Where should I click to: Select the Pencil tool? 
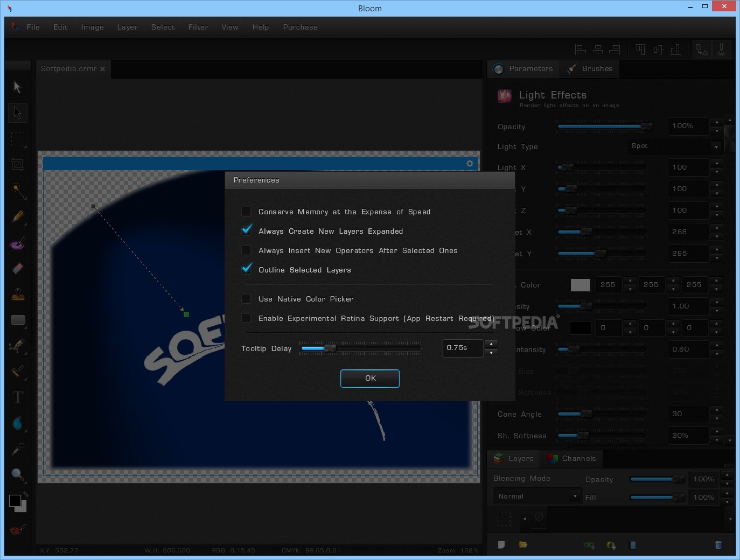[x=18, y=216]
